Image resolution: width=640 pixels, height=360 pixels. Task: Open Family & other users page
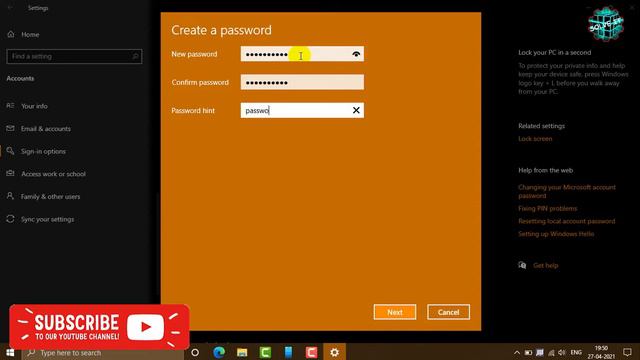click(x=51, y=197)
